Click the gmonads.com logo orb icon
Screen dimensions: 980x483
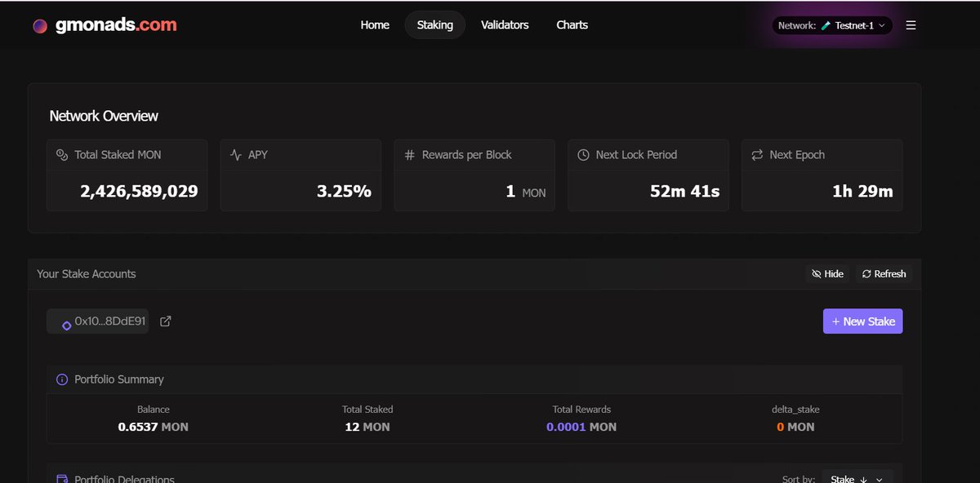point(40,26)
